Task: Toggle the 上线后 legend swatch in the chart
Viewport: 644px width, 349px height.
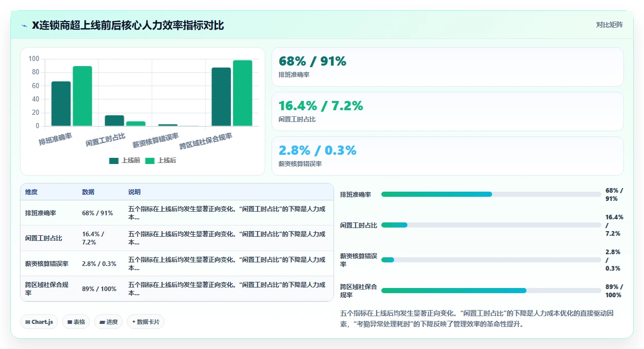Action: (x=150, y=161)
